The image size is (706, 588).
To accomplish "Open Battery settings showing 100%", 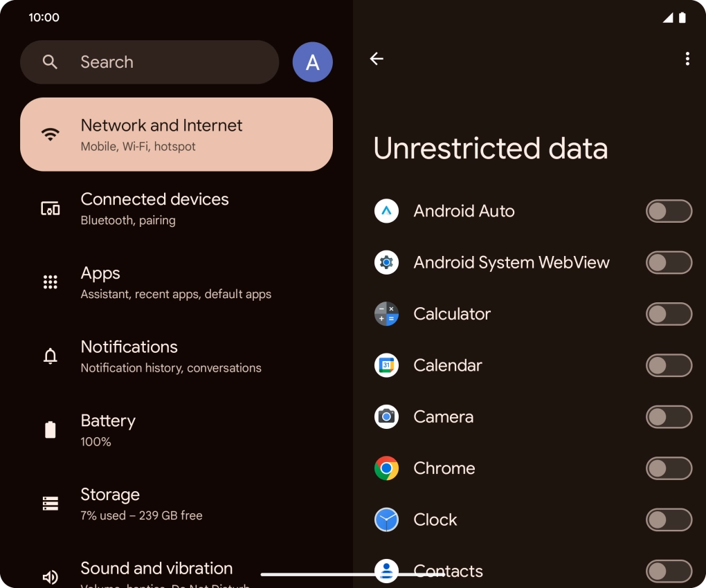I will coord(176,429).
